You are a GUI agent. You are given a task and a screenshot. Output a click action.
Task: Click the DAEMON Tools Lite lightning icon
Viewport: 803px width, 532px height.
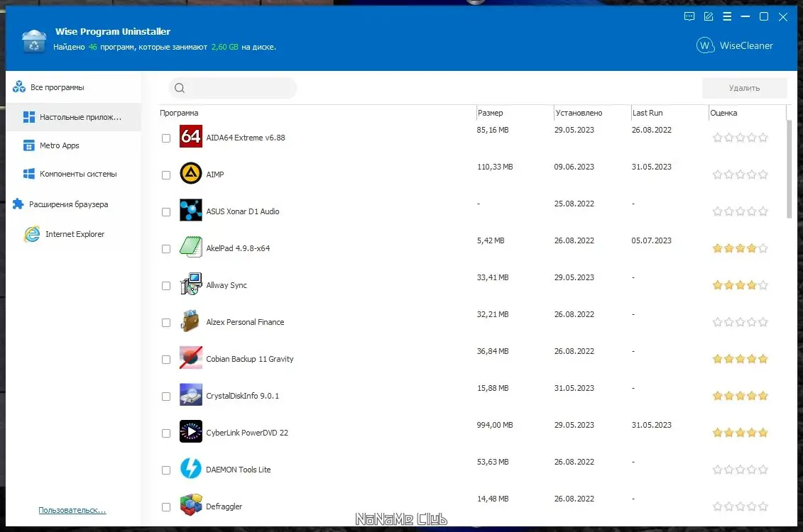point(190,468)
